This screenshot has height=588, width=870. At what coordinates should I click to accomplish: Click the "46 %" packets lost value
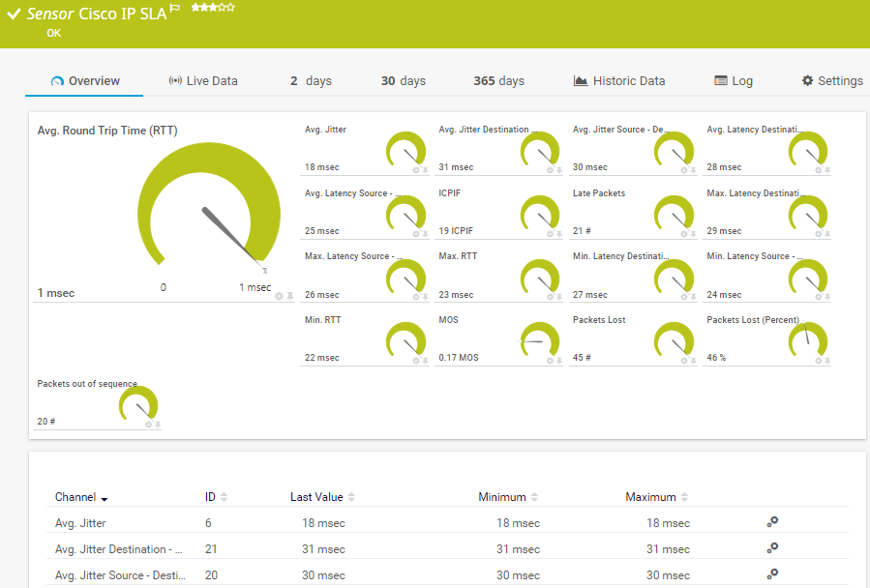(x=716, y=358)
